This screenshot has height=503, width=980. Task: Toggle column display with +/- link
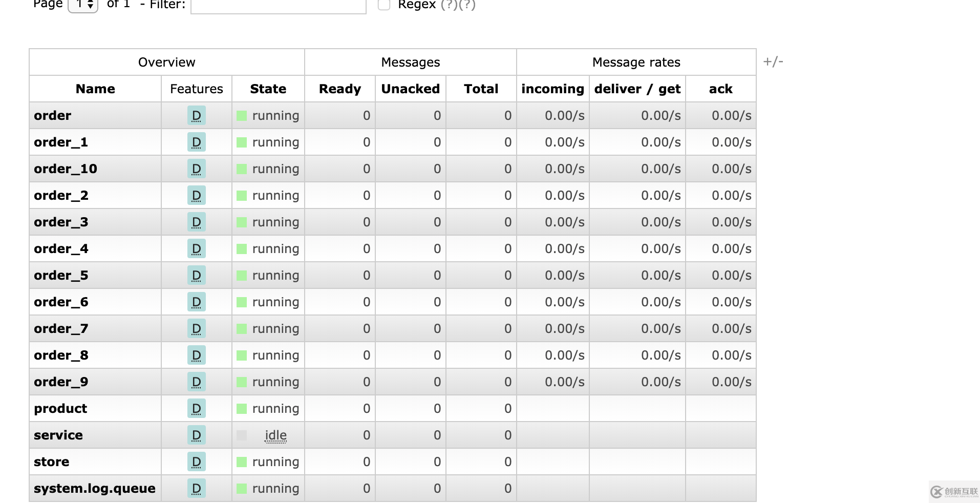click(x=773, y=62)
